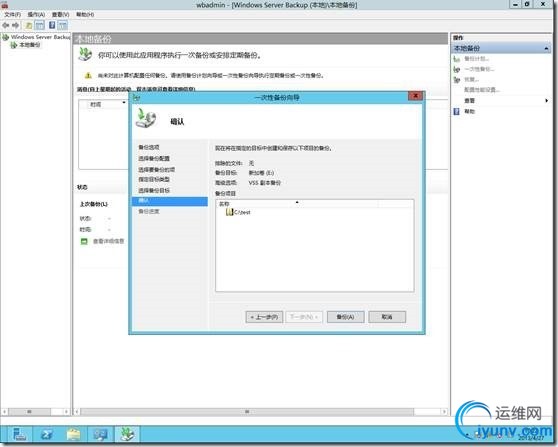Open PowerShell from the taskbar
This screenshot has height=447, width=558.
click(x=47, y=434)
